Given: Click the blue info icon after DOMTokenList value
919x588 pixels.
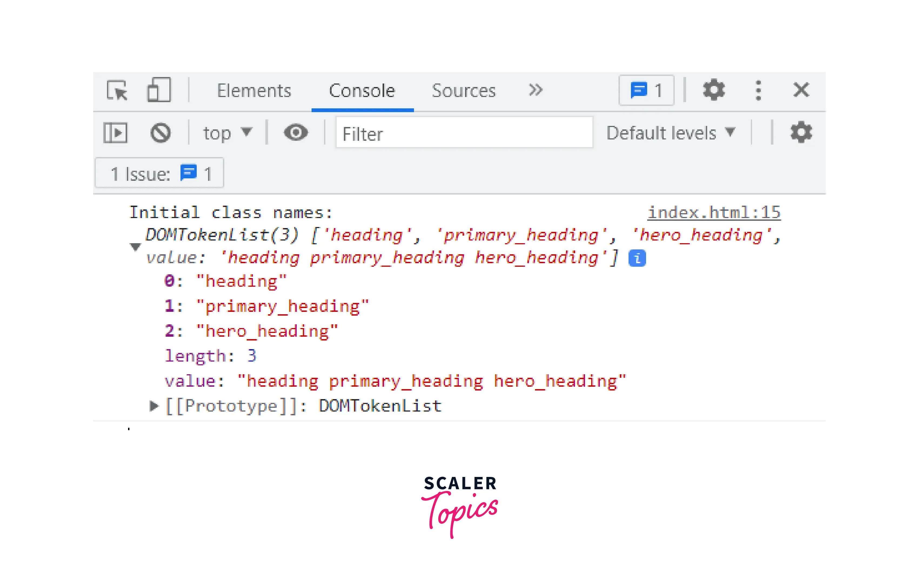Looking at the screenshot, I should (x=637, y=258).
